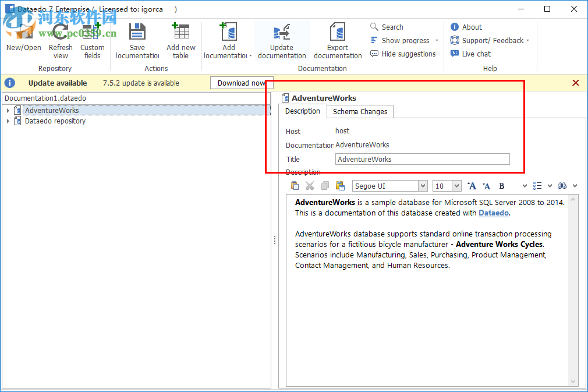The image size is (588, 392).
Task: Open the find options chevron
Action: 575,186
